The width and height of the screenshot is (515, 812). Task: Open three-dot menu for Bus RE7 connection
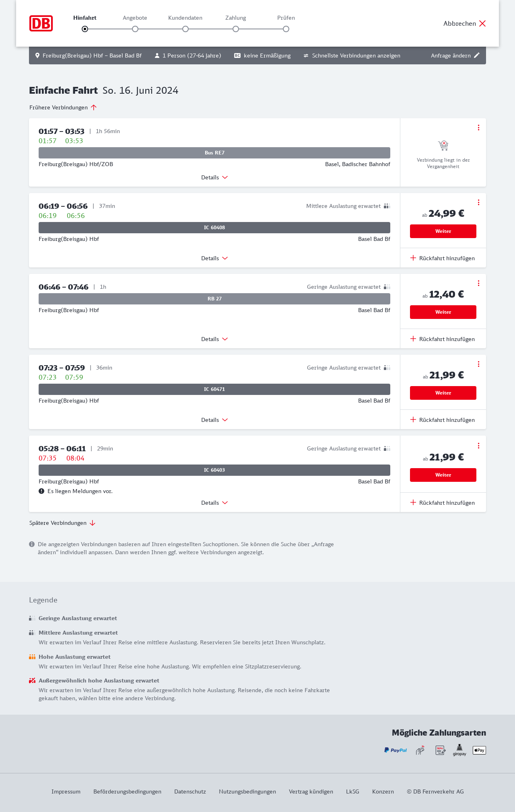[x=478, y=127]
